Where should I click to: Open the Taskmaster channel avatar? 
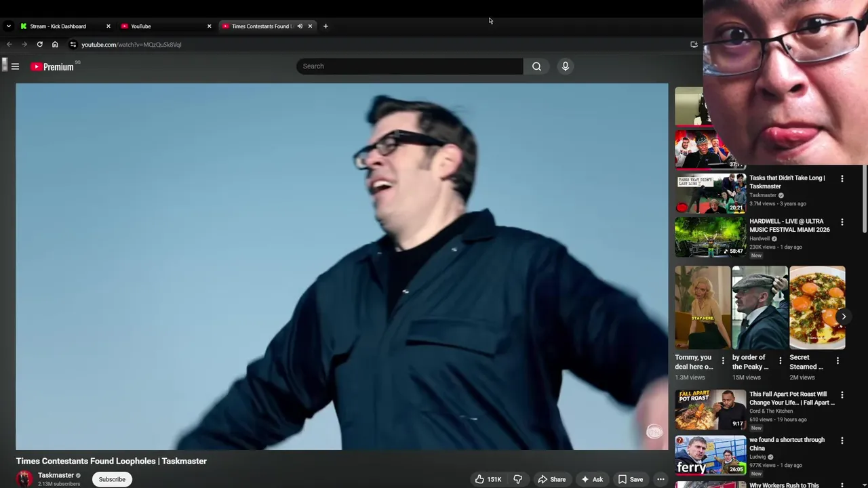pyautogui.click(x=24, y=479)
